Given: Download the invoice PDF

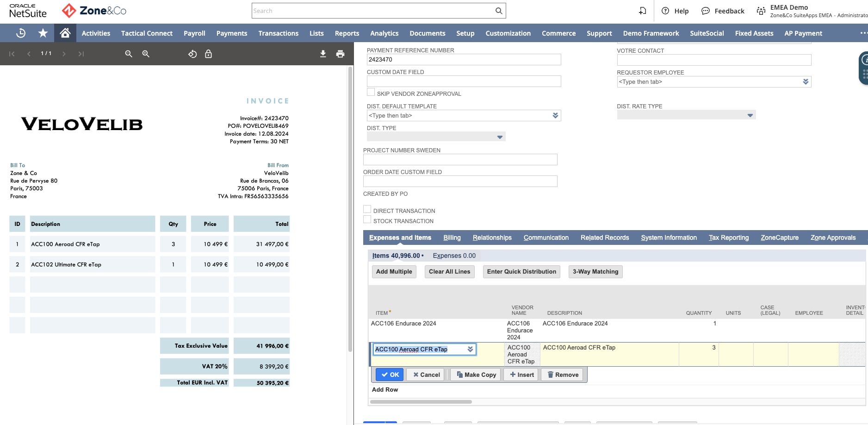Looking at the screenshot, I should 323,54.
